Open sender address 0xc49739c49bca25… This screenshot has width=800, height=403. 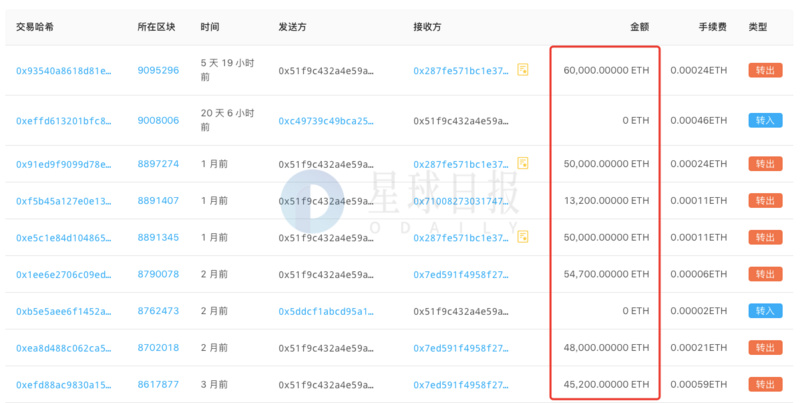326,121
